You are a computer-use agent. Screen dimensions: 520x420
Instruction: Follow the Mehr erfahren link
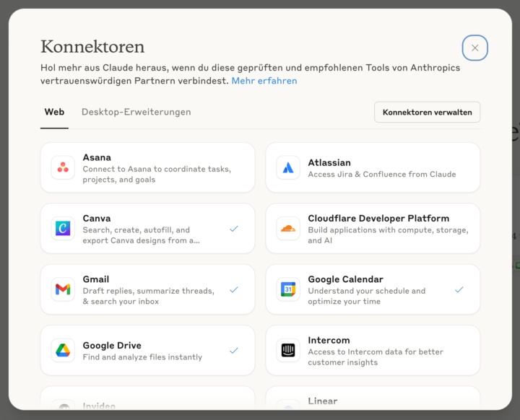pos(264,81)
